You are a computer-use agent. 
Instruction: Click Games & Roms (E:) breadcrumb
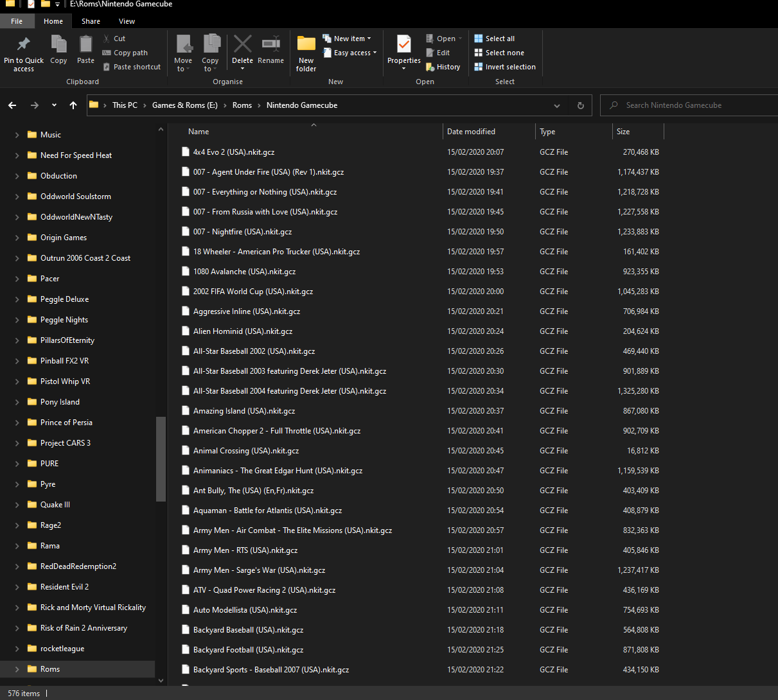tap(185, 105)
